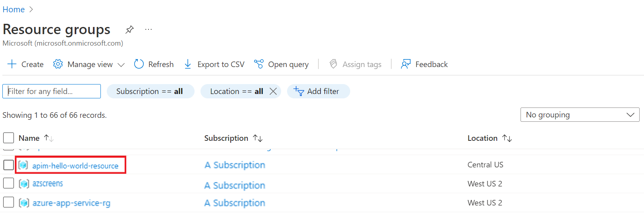The image size is (644, 213).
Task: Click Open query label
Action: 288,64
